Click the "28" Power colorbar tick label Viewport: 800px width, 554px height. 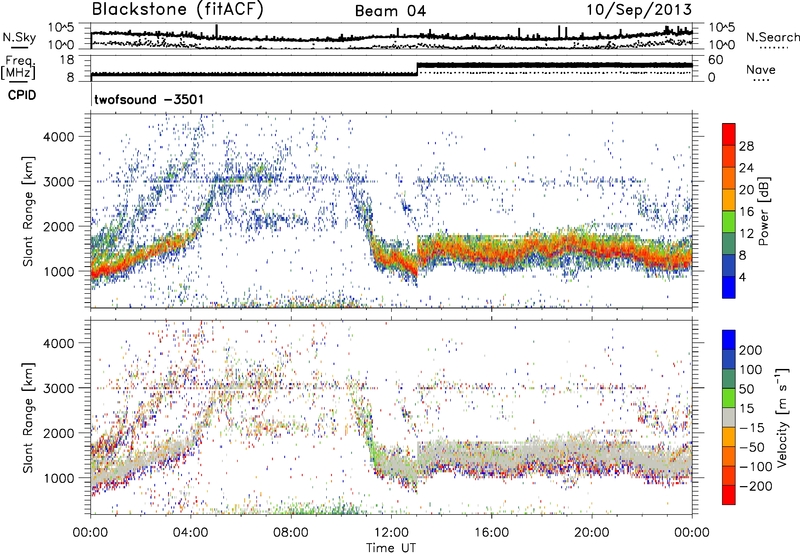pyautogui.click(x=746, y=146)
